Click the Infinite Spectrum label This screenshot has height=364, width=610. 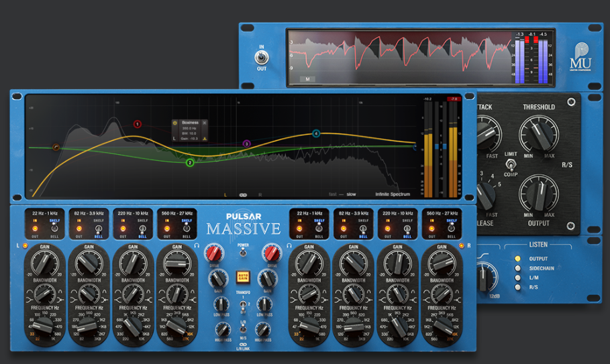tap(392, 194)
